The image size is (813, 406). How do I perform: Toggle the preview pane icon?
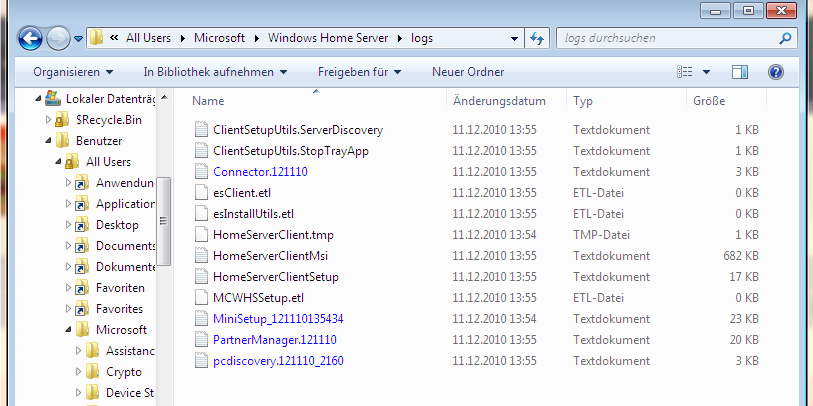tap(740, 72)
